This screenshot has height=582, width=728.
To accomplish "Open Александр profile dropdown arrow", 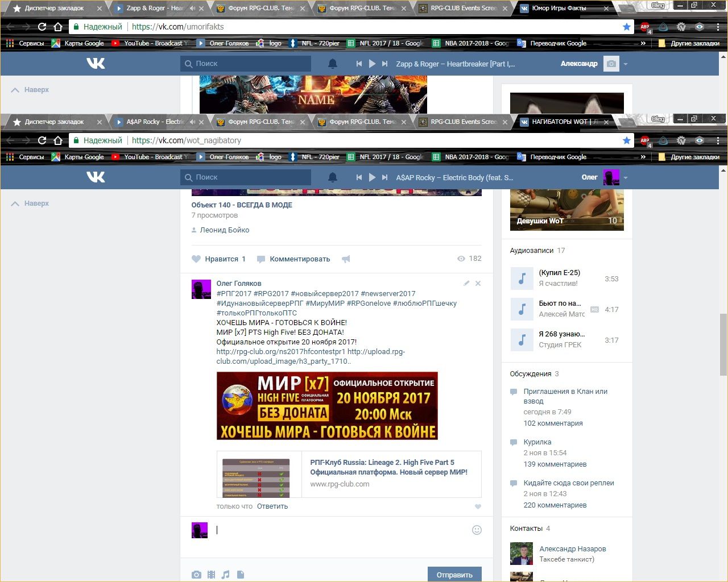I will click(626, 64).
